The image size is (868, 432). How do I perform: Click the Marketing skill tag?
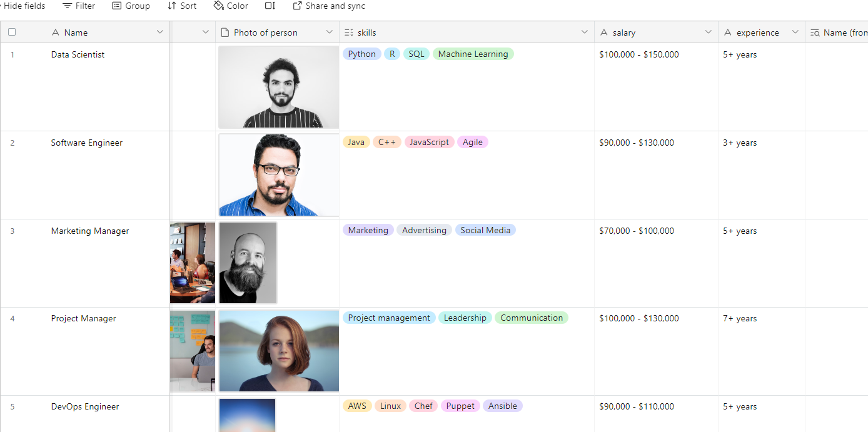(x=368, y=231)
